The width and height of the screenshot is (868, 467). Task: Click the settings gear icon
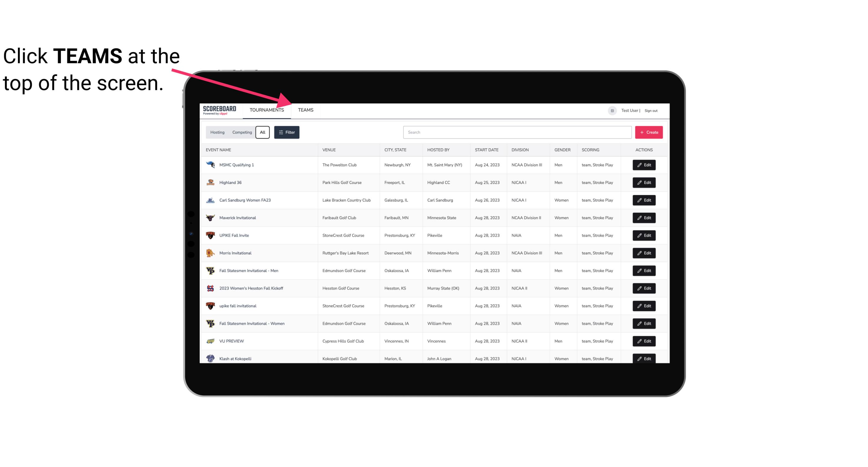611,110
